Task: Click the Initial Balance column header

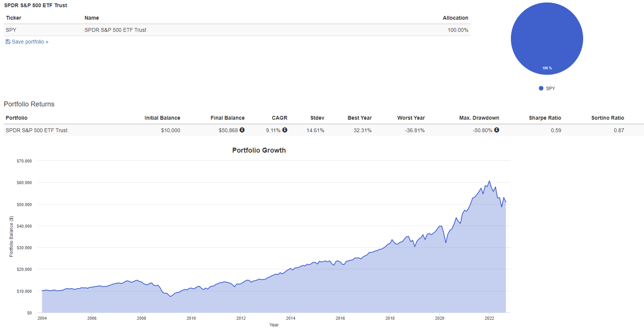Action: 162,118
